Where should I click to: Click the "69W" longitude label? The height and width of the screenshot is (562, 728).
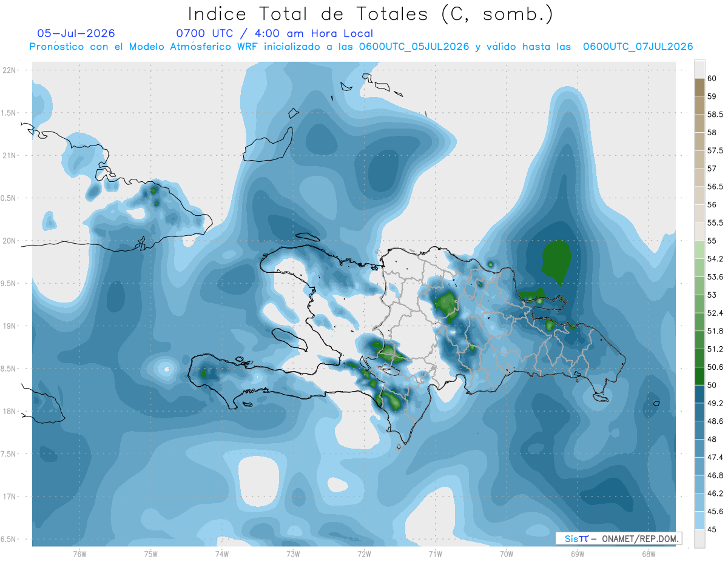pos(578,554)
